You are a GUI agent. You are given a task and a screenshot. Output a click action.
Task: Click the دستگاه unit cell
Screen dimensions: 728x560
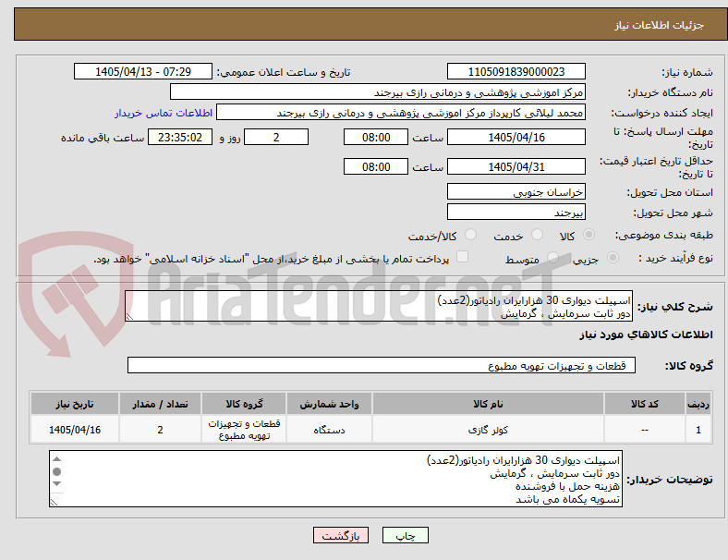coord(329,430)
